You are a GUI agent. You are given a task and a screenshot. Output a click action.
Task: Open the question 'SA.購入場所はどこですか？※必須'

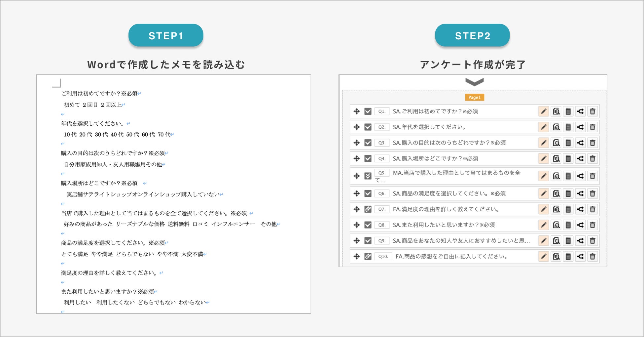[435, 158]
